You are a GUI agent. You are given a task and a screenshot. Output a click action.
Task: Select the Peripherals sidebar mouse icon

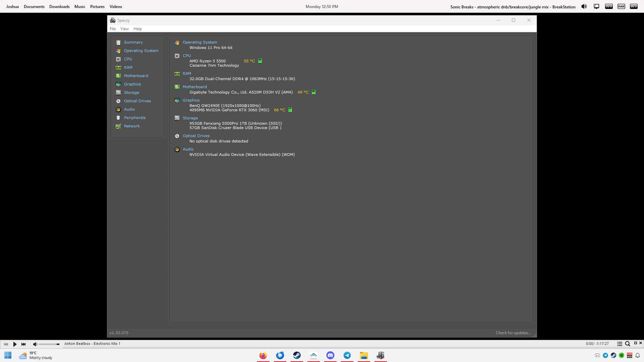click(118, 118)
